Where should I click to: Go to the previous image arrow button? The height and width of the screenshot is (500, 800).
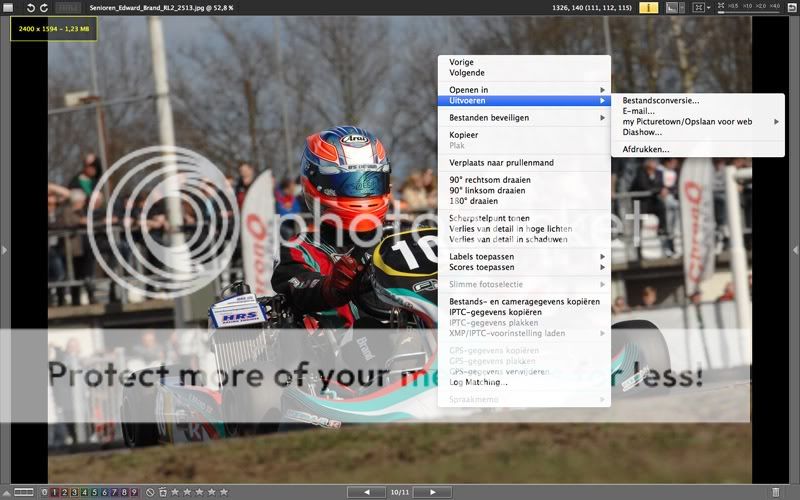tap(366, 492)
